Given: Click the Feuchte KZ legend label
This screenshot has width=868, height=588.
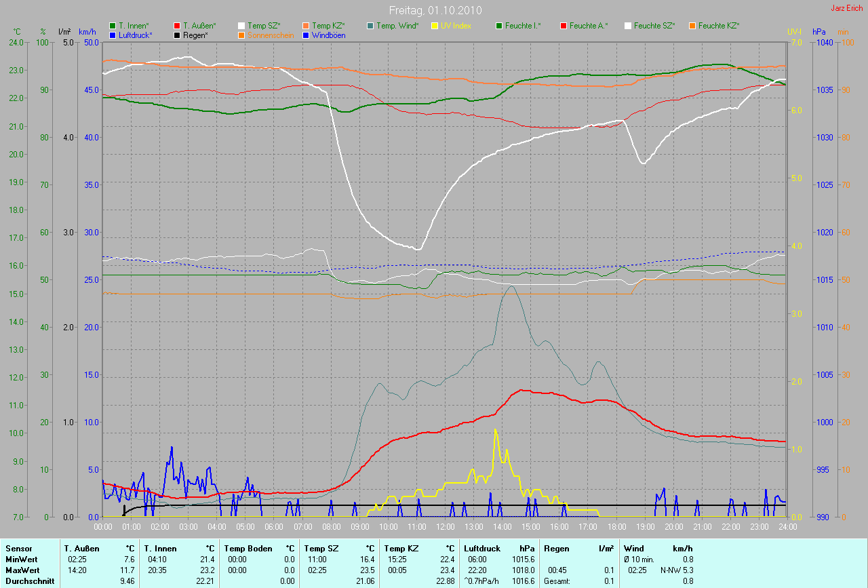Looking at the screenshot, I should (718, 26).
